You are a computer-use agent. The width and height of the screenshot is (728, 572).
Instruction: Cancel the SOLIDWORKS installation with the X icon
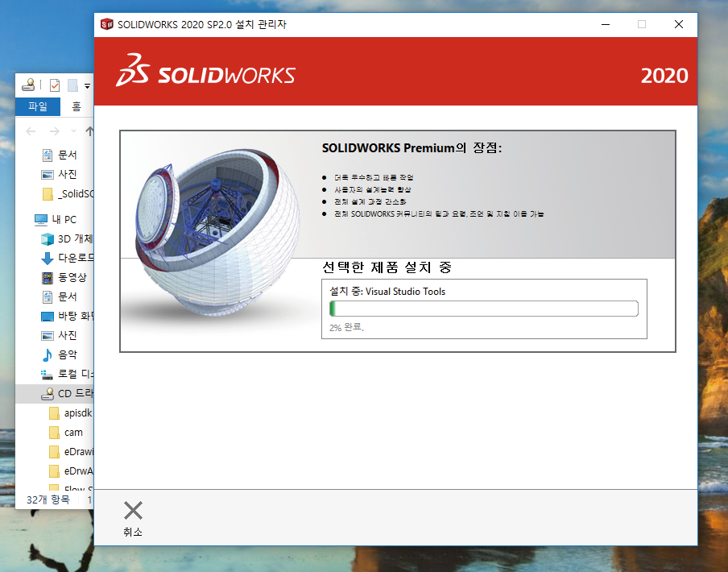(133, 511)
